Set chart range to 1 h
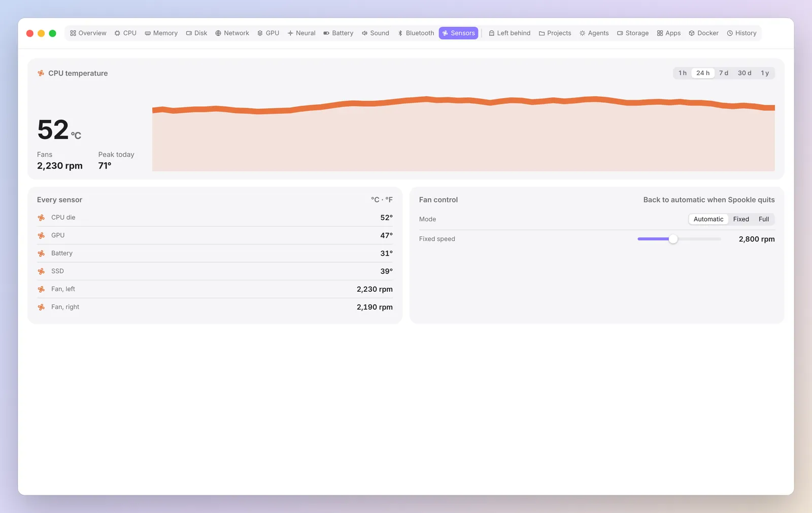 tap(683, 73)
